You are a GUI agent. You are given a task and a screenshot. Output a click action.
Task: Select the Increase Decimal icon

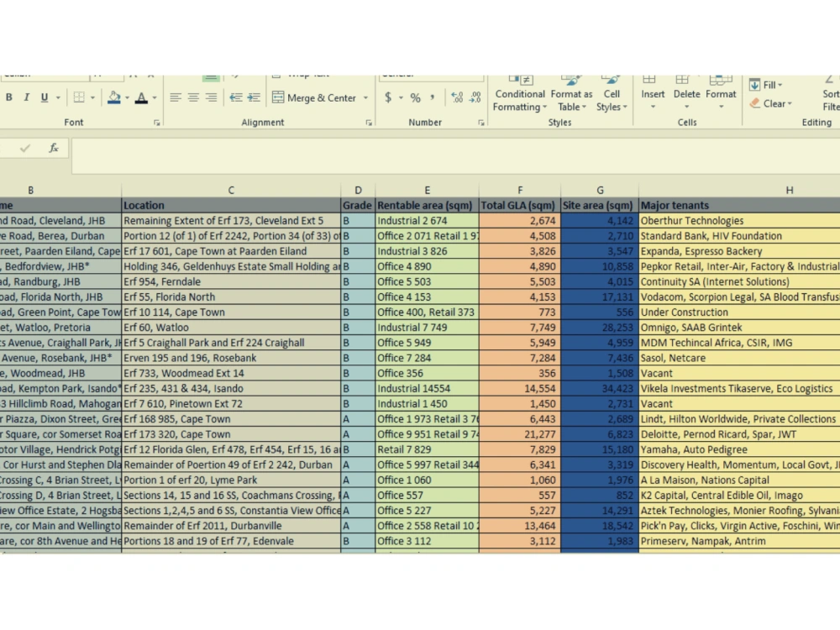pos(456,96)
